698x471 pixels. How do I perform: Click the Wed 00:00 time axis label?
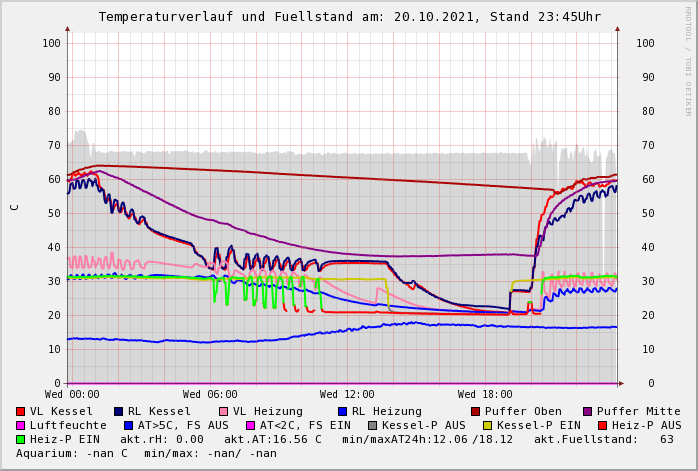click(72, 395)
